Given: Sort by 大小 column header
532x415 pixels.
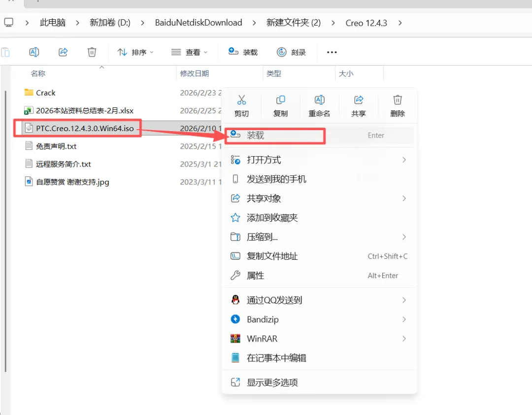Looking at the screenshot, I should [346, 74].
